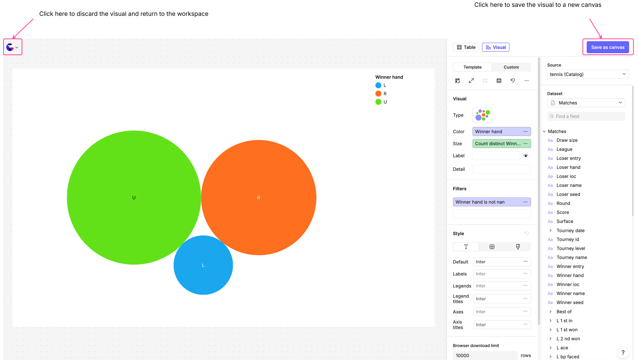Click the expand arrows icon in visual toolbar
This screenshot has height=364, width=638.
tap(471, 81)
